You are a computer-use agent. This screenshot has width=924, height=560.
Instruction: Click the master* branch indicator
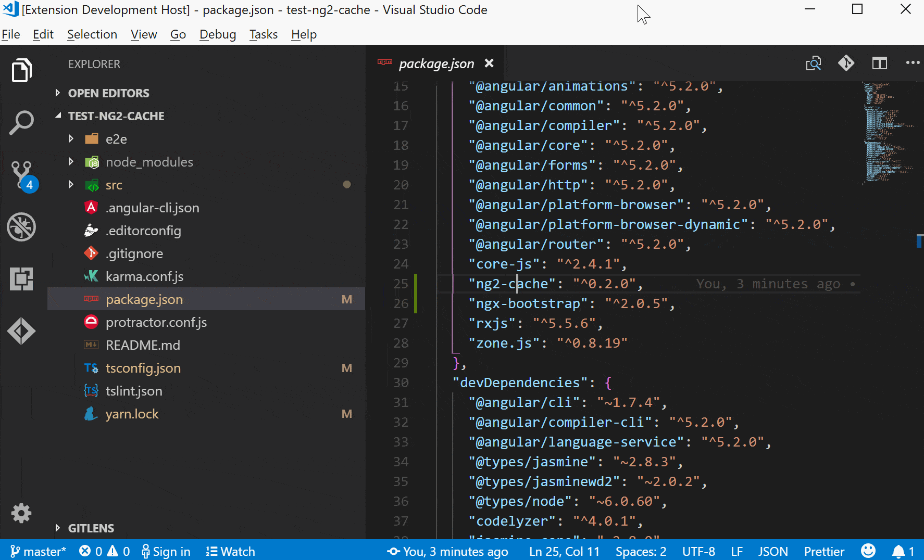[x=38, y=551]
